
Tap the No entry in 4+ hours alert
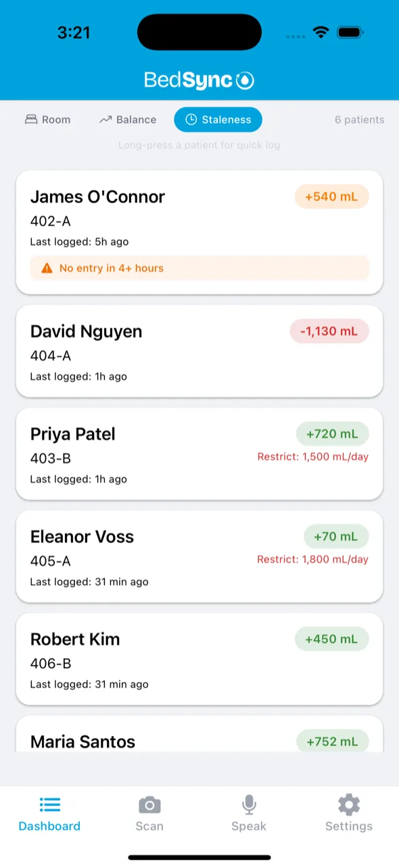pos(199,267)
